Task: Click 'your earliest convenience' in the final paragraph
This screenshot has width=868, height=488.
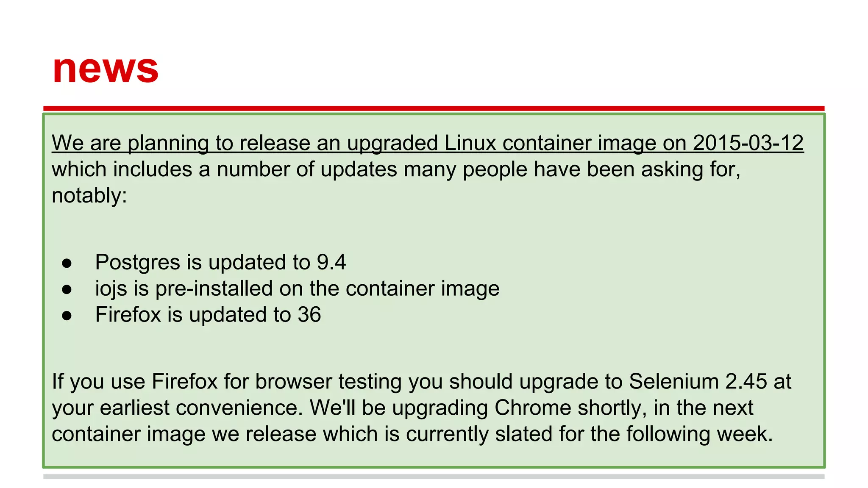Action: [x=175, y=408]
